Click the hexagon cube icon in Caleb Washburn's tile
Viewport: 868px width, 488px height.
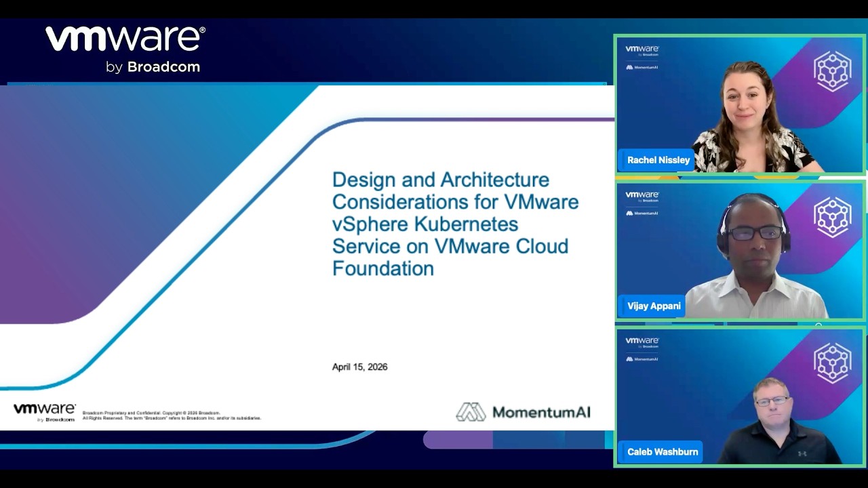click(x=832, y=363)
